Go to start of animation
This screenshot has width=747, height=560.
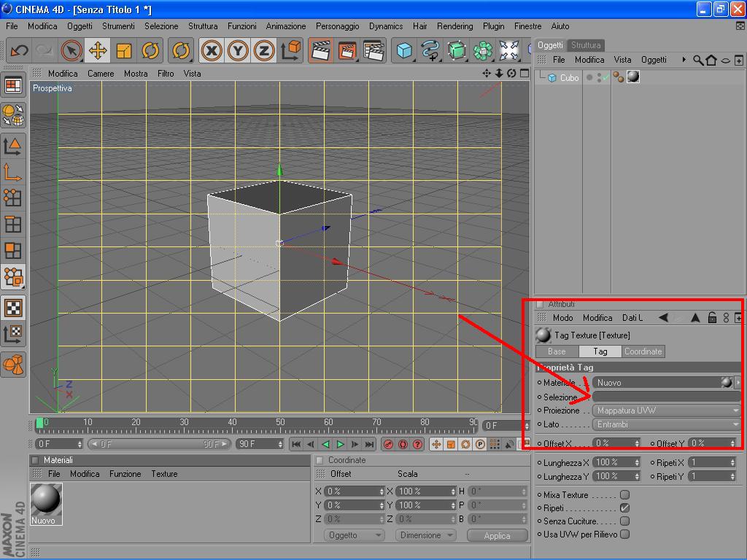(x=296, y=444)
